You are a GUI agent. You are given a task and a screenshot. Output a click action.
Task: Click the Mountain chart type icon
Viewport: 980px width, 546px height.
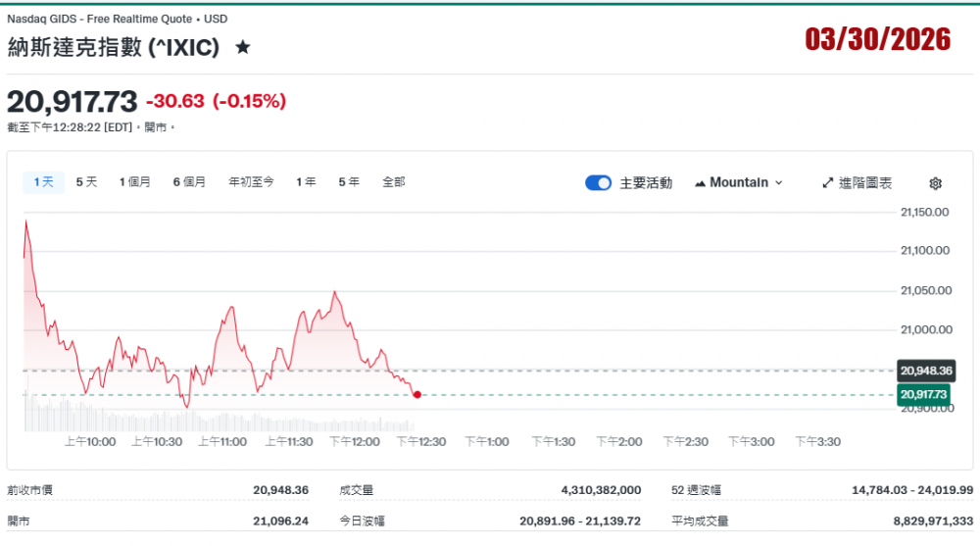pyautogui.click(x=701, y=183)
